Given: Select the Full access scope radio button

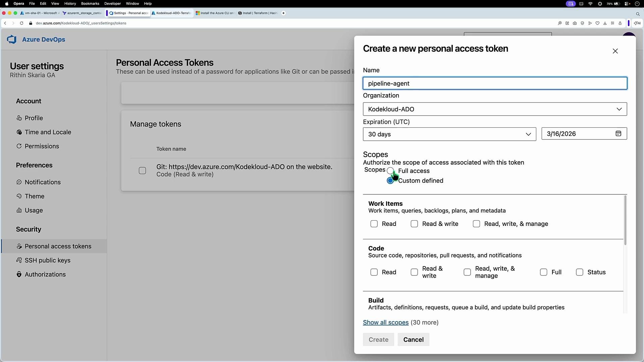Looking at the screenshot, I should pyautogui.click(x=390, y=171).
